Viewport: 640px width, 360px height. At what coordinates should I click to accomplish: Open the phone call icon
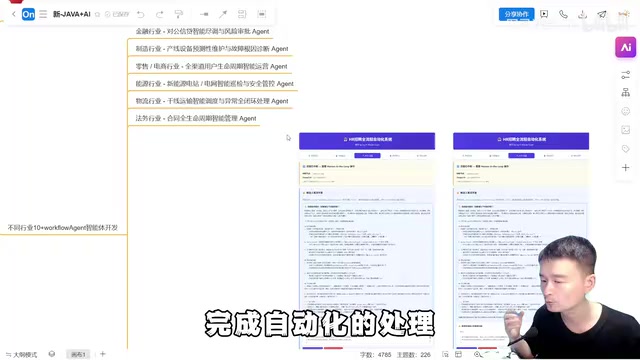click(563, 14)
